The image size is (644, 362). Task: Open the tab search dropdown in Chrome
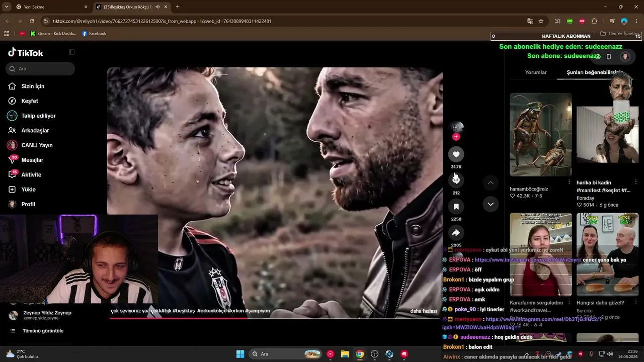[x=7, y=7]
